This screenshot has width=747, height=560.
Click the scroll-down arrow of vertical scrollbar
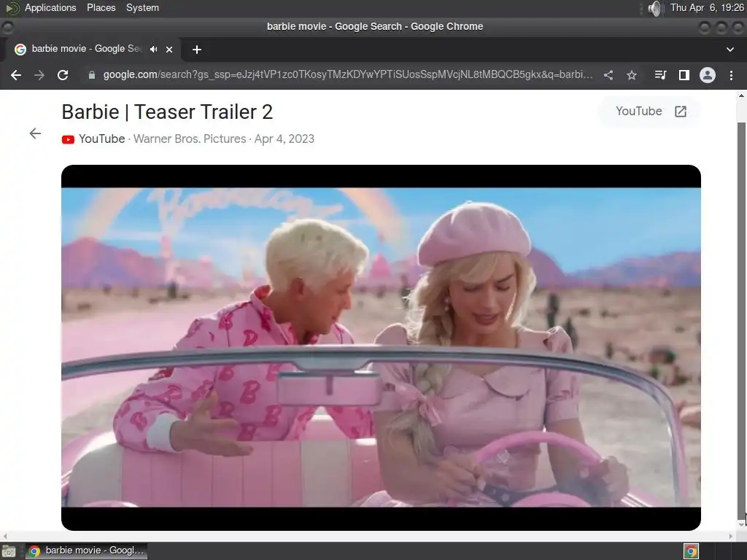741,524
